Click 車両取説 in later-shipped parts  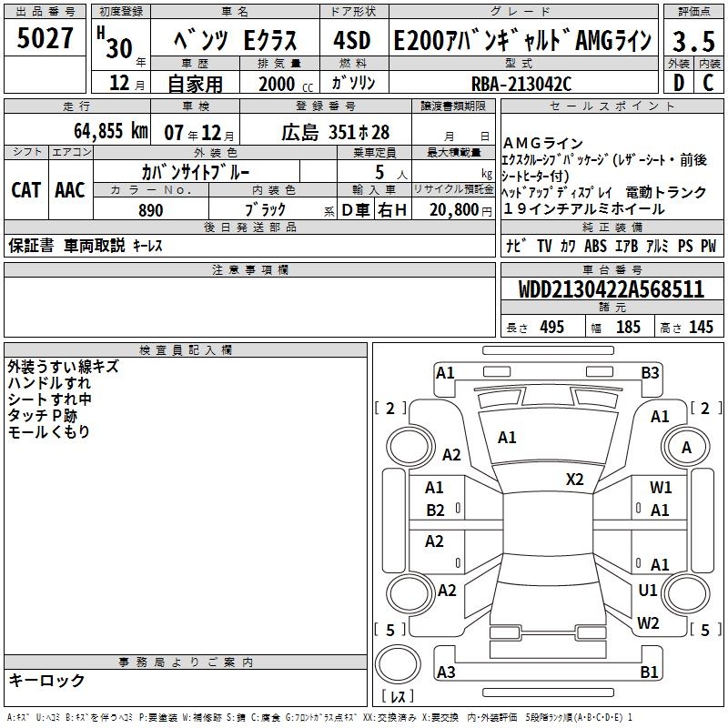point(95,245)
